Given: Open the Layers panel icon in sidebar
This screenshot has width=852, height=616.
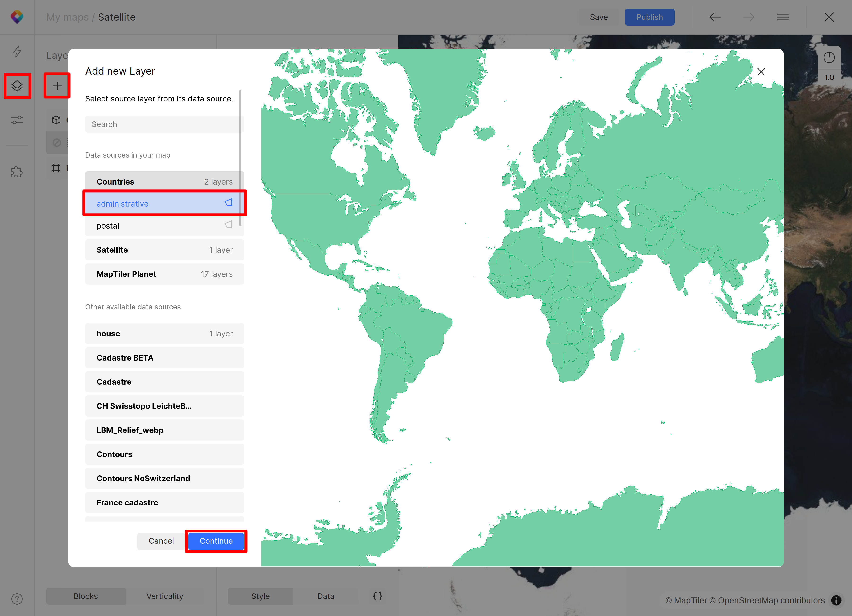Looking at the screenshot, I should 17,86.
